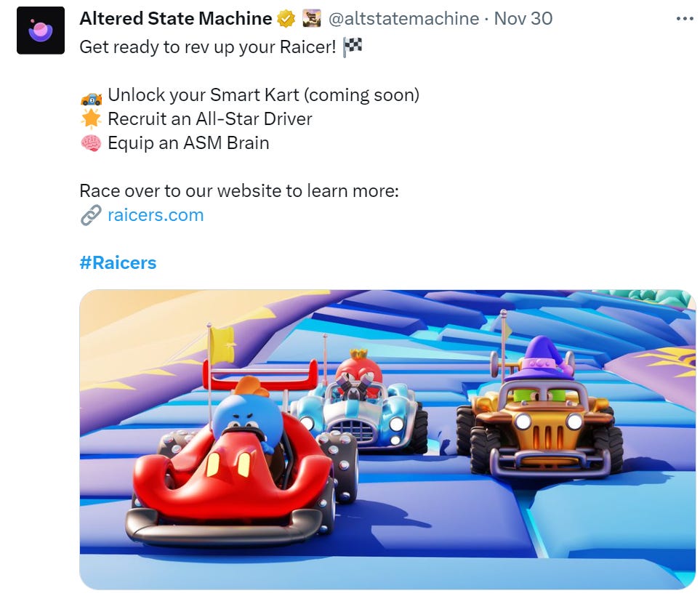Click the race car emoji
Image resolution: width=700 pixels, height=596 pixels.
91,98
